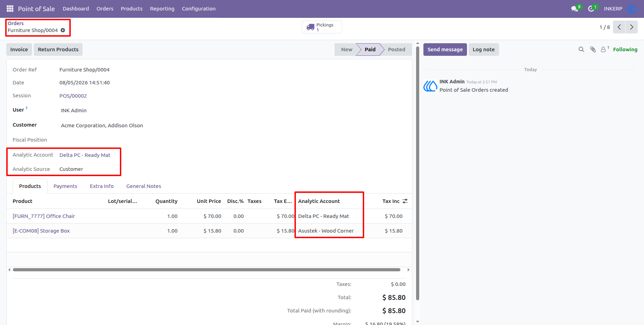Viewport: 644px width, 325px height.
Task: Switch to the Extra Info tab
Action: [102, 186]
